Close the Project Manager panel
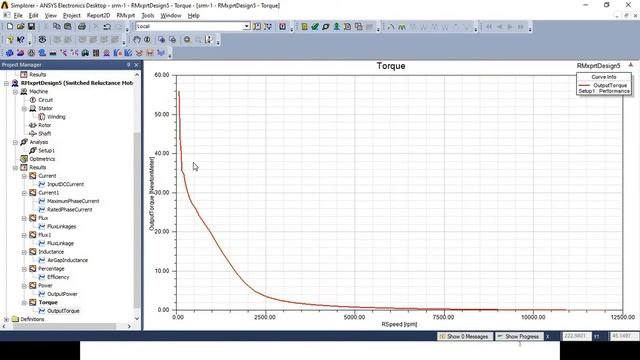The width and height of the screenshot is (640, 360). pos(136,65)
